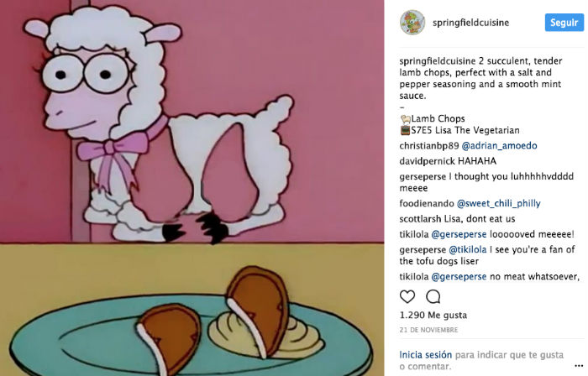Open scottlarsh commenter profile
The width and height of the screenshot is (588, 376).
click(421, 219)
